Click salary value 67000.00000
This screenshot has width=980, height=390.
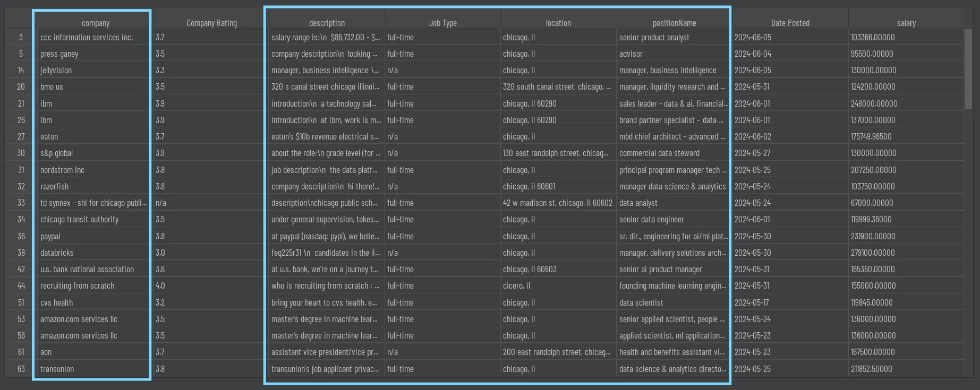[906, 203]
